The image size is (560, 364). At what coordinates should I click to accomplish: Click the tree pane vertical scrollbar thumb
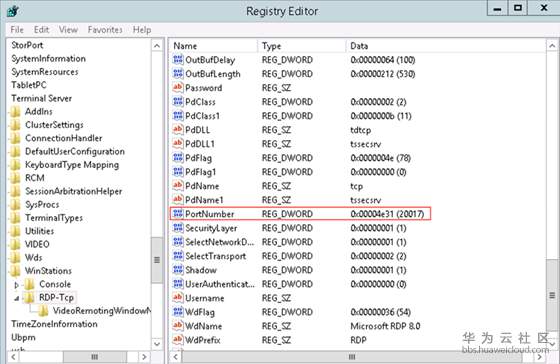coord(157,260)
